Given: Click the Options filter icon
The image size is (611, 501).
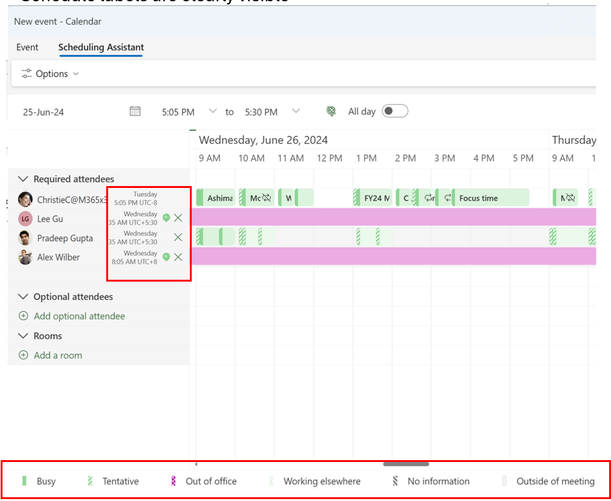Looking at the screenshot, I should (26, 74).
